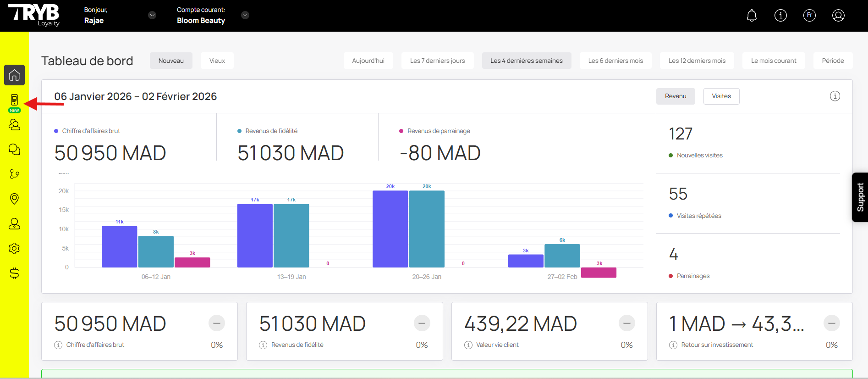Click the info icon next to Retour sur investissement
868x379 pixels.
click(x=673, y=345)
